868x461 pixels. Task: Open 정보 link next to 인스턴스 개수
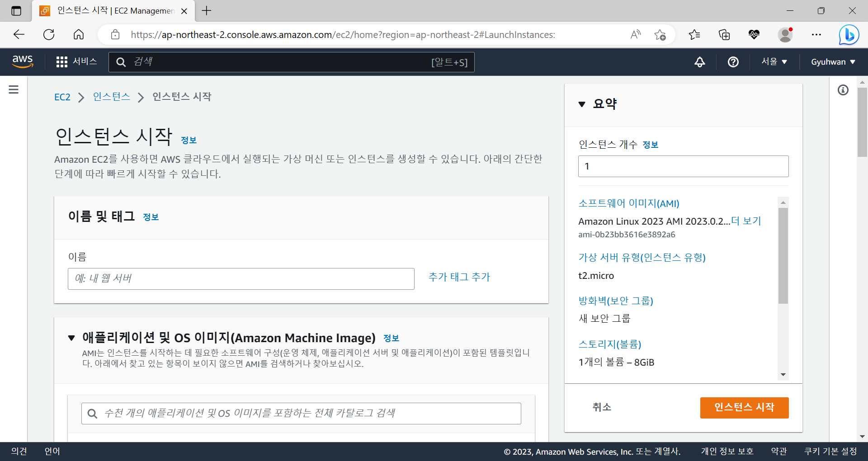tap(650, 145)
